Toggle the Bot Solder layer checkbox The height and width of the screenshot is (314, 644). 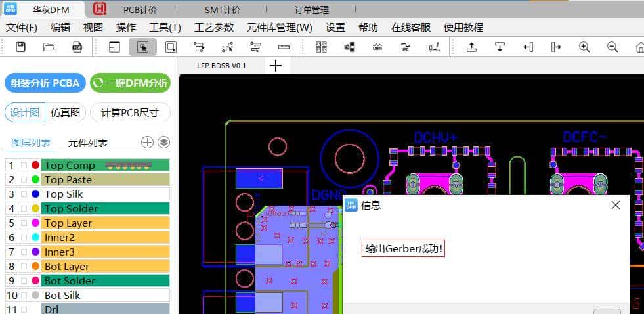(x=24, y=280)
